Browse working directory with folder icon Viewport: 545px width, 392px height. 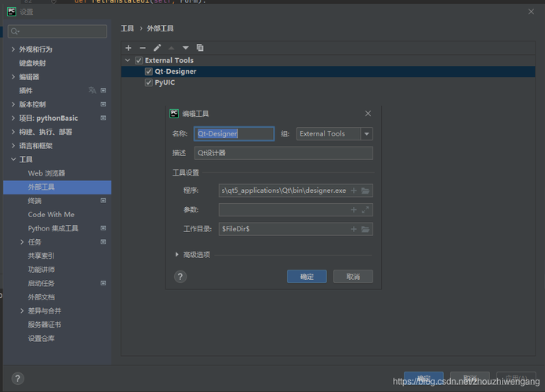coord(365,229)
